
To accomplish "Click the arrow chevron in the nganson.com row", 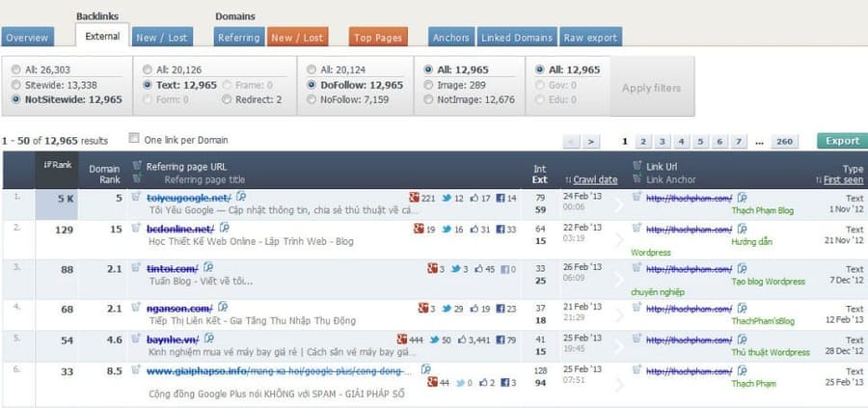I will pos(619,315).
